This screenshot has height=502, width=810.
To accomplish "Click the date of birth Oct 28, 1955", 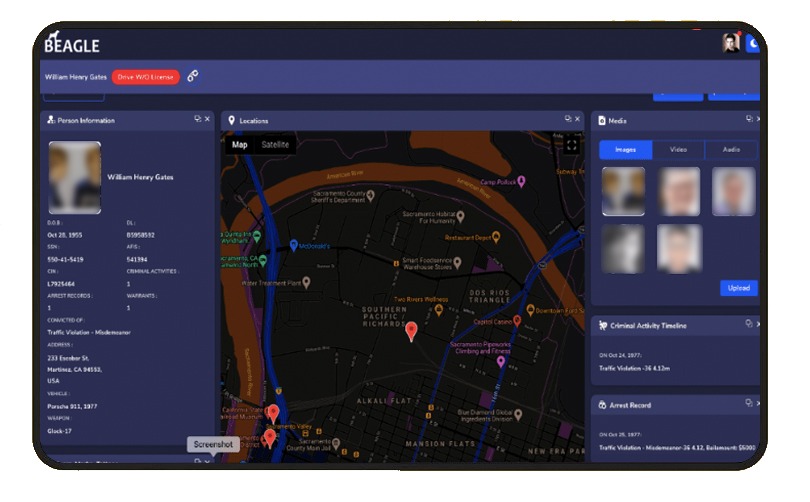I will [x=65, y=235].
